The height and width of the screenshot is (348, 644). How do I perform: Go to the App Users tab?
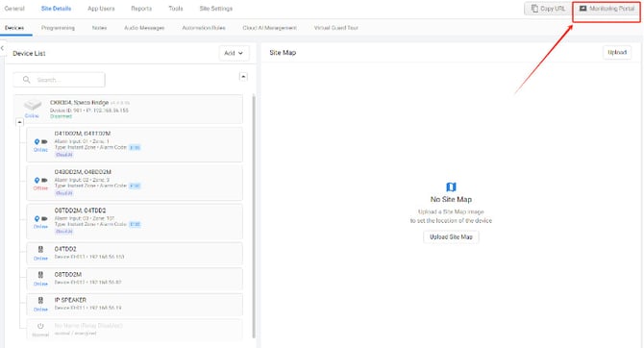point(101,9)
